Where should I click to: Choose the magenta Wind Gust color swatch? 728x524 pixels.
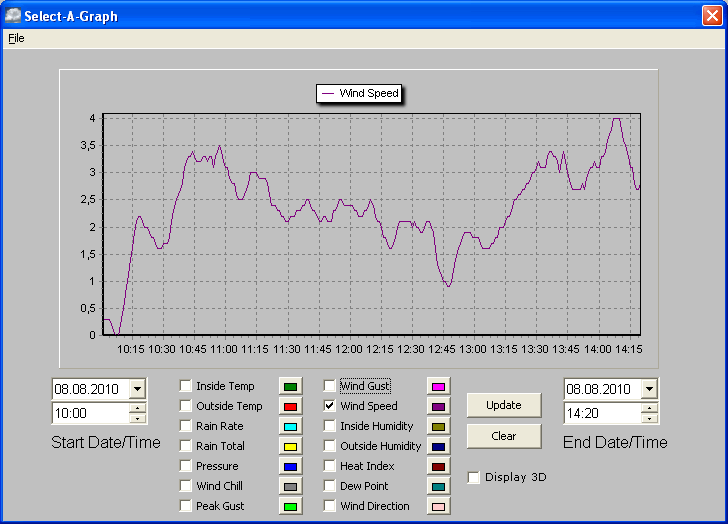438,387
